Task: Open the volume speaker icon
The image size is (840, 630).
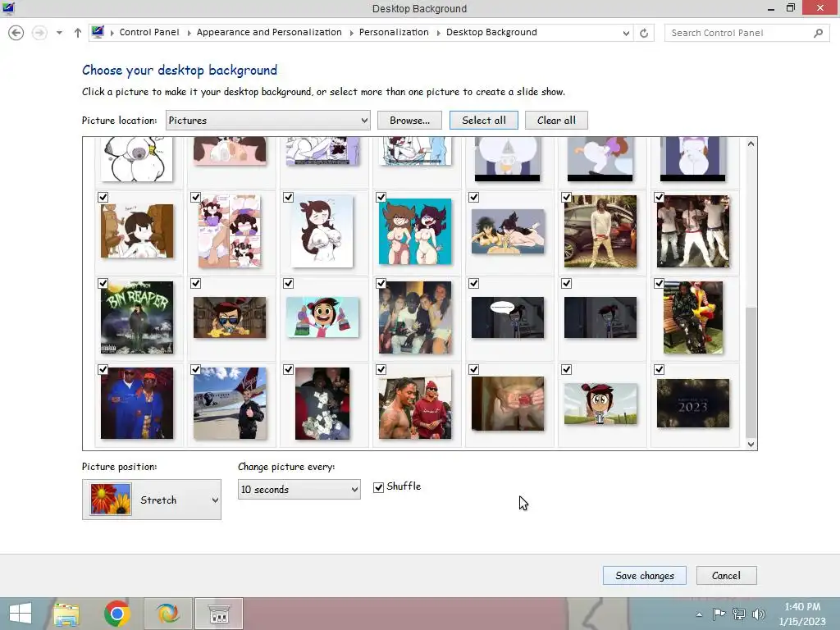Action: 759,614
